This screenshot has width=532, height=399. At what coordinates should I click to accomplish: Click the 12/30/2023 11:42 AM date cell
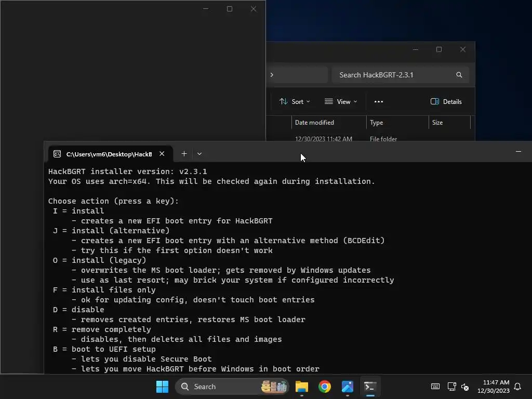pos(324,138)
